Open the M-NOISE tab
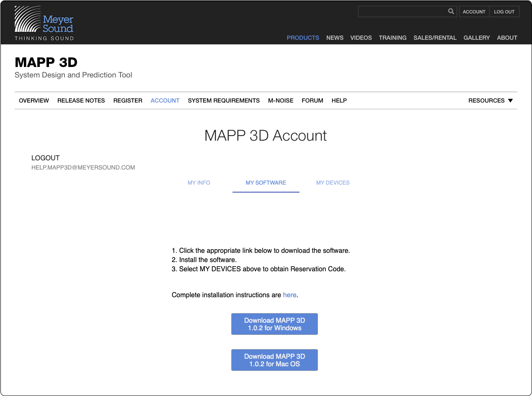Viewport: 532px width, 396px height. [281, 100]
